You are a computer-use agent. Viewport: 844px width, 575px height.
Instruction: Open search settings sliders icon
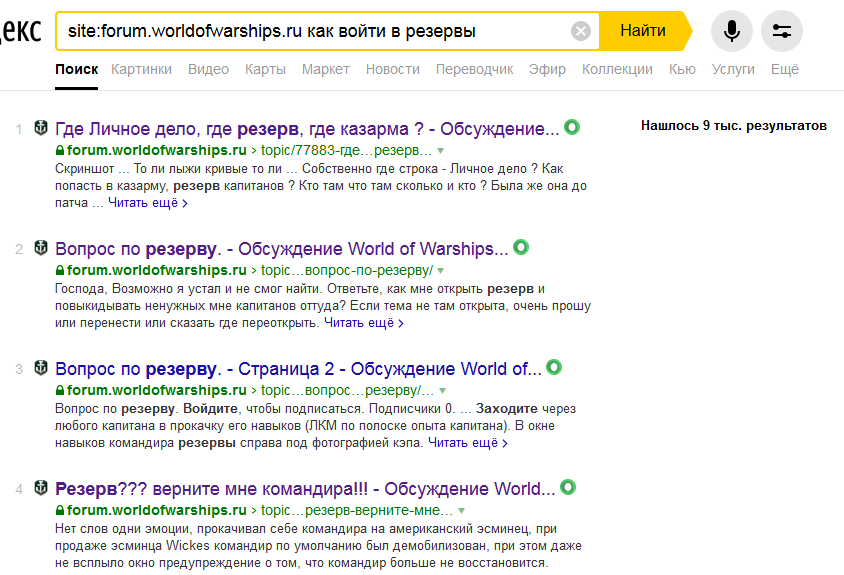point(782,31)
